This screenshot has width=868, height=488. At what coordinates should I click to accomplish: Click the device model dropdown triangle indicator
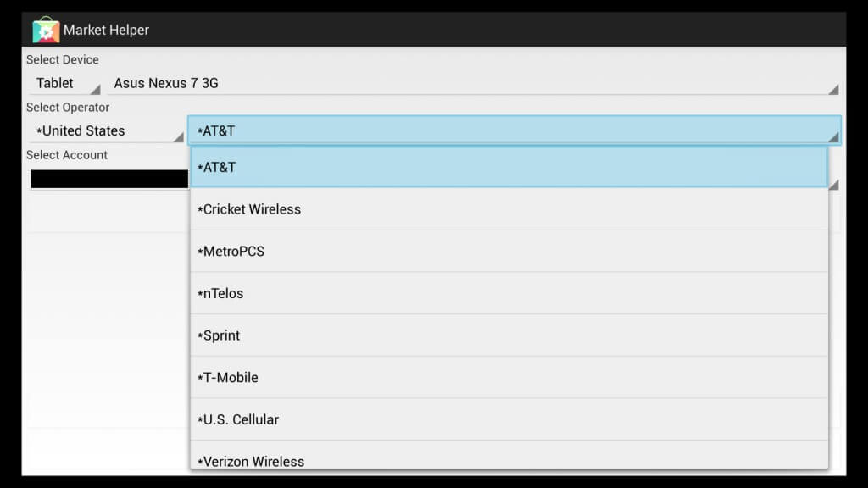(x=834, y=90)
